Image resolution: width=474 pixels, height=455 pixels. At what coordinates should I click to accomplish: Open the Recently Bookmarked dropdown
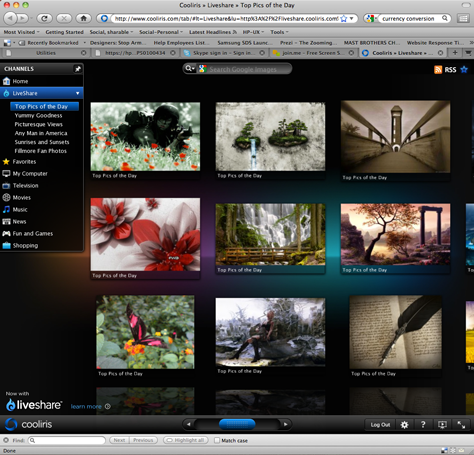coord(52,43)
